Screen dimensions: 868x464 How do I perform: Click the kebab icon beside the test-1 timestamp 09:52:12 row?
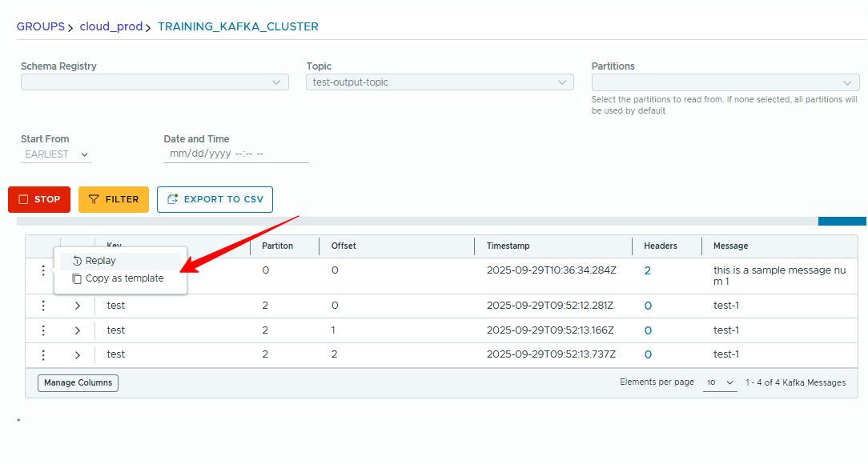43,306
